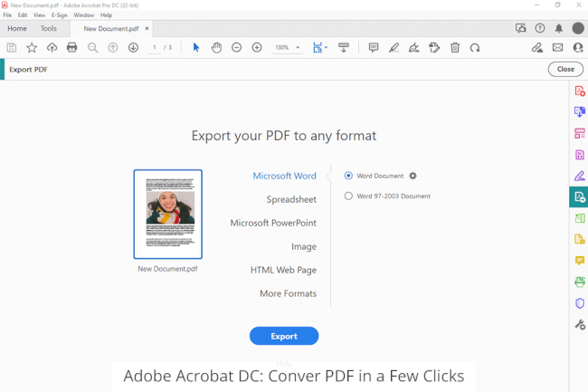Open Help with the question mark icon

[540, 28]
